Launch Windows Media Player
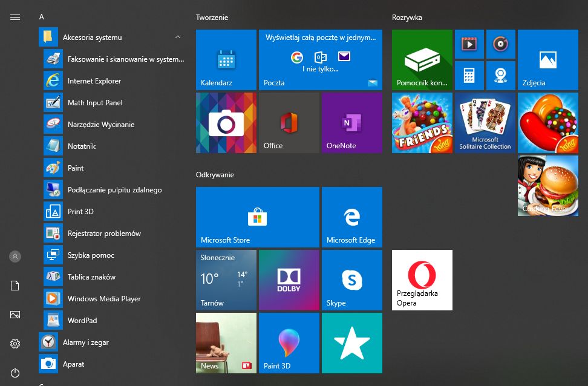This screenshot has height=386, width=588. point(114,298)
